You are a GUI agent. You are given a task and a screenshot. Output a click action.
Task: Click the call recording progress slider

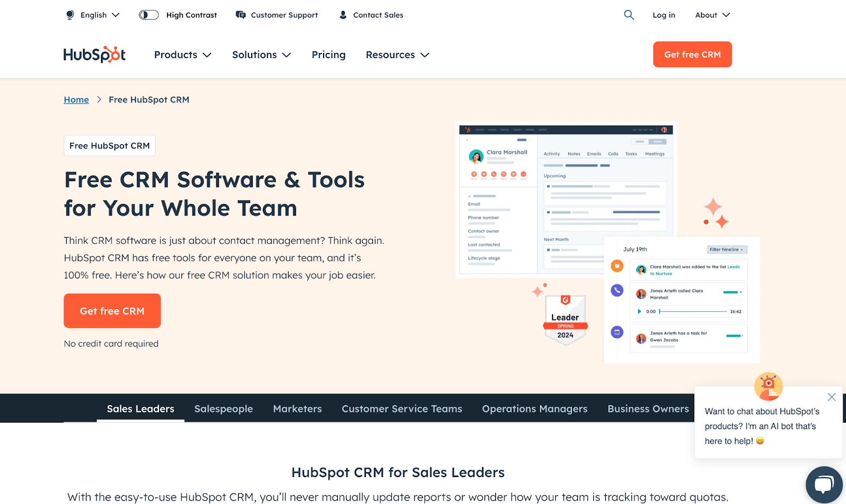coord(693,311)
